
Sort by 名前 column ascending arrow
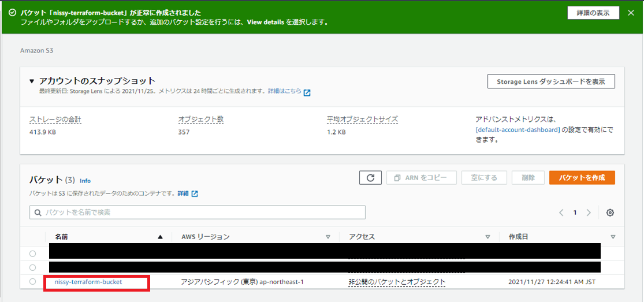point(160,237)
